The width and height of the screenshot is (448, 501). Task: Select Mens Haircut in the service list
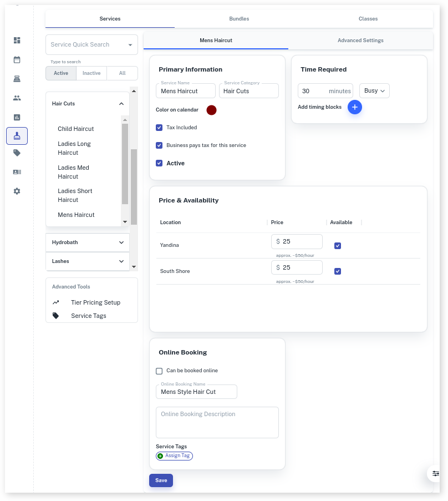click(x=76, y=215)
